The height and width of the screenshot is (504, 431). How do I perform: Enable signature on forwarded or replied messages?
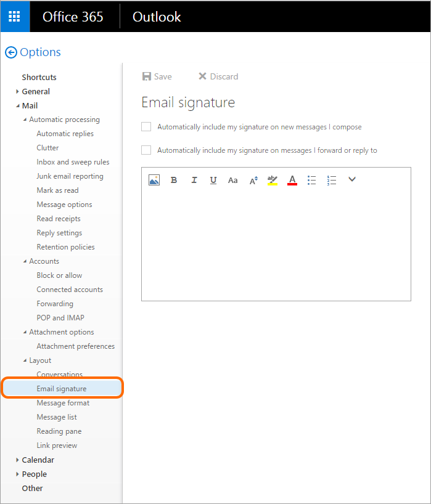coord(146,150)
